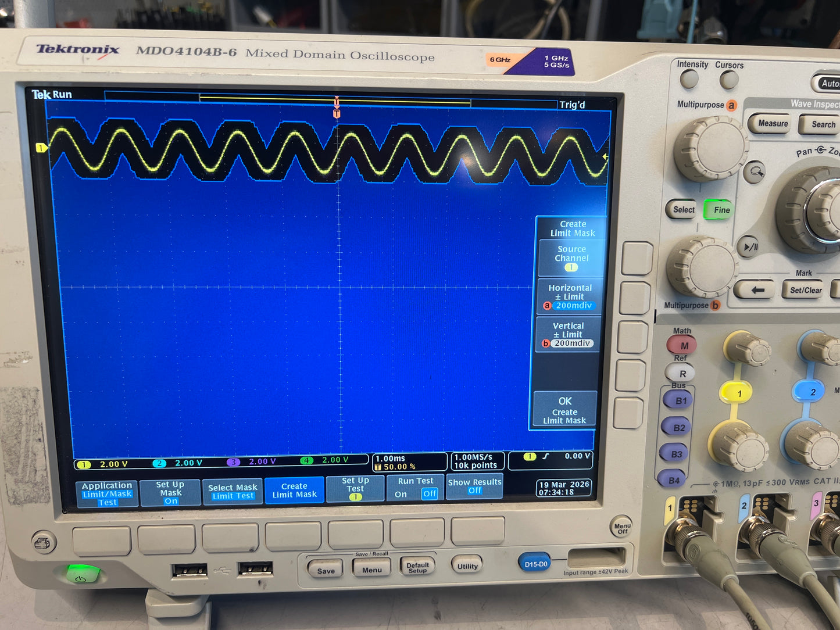
Task: Open the Utility button
Action: [467, 565]
